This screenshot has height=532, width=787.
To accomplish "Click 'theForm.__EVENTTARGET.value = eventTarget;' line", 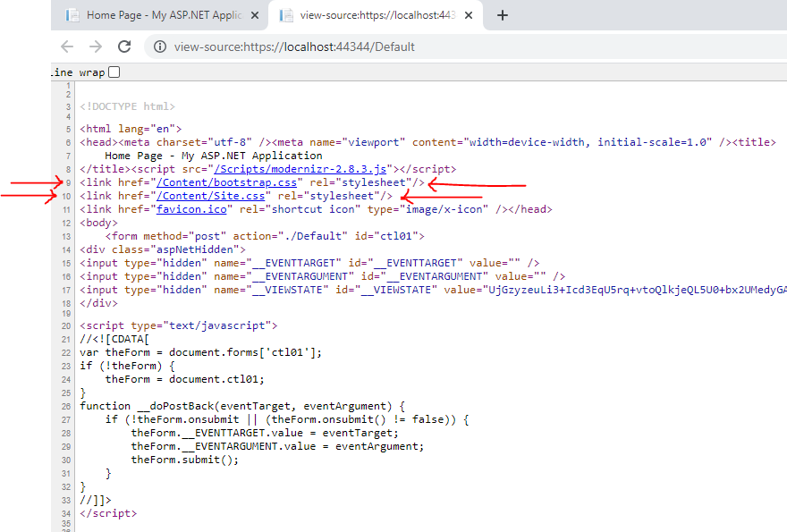I will click(265, 433).
